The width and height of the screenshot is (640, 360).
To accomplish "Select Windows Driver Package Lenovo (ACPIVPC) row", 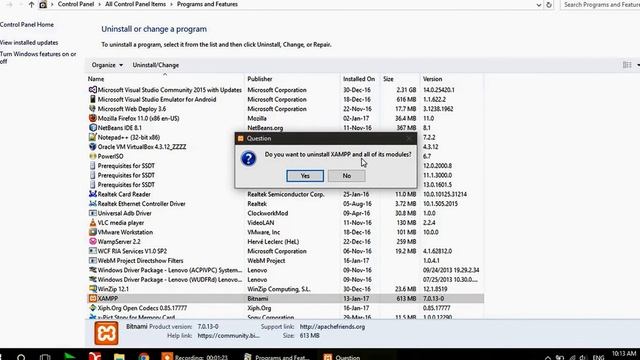I will tap(286, 270).
